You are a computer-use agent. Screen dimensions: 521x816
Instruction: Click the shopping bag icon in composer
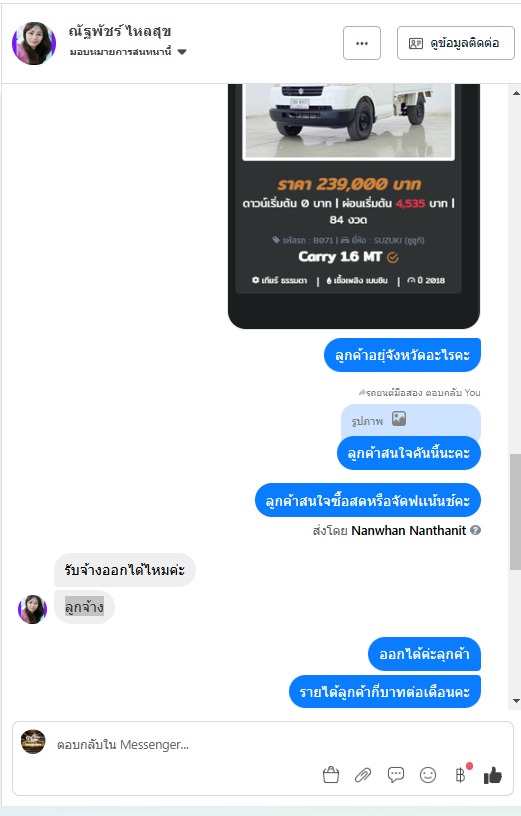331,775
